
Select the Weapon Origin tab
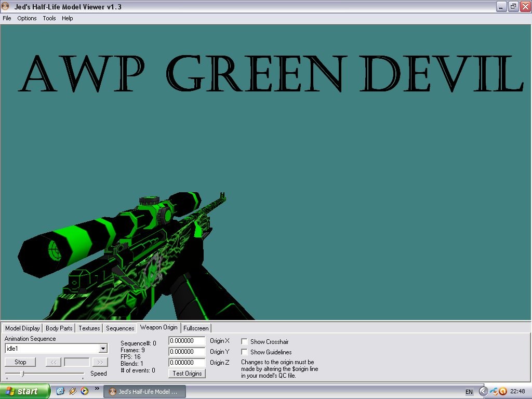coord(159,327)
